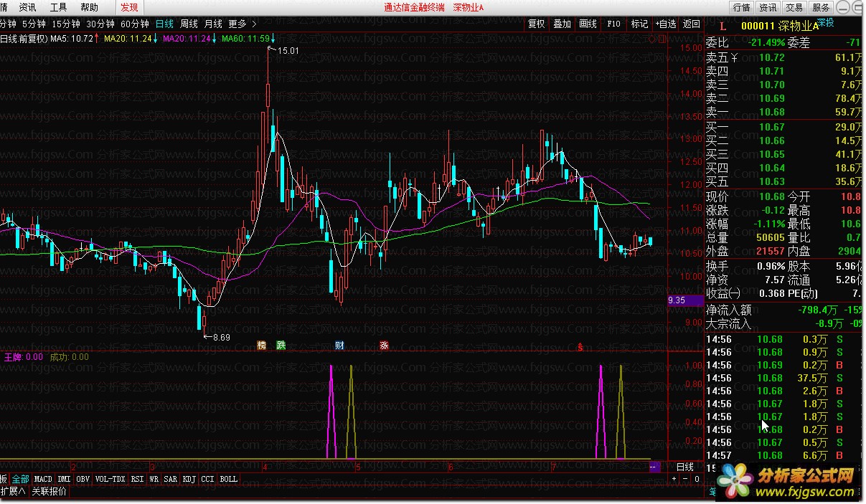Click the red 发现 menu item
The width and height of the screenshot is (866, 504).
pos(129,7)
